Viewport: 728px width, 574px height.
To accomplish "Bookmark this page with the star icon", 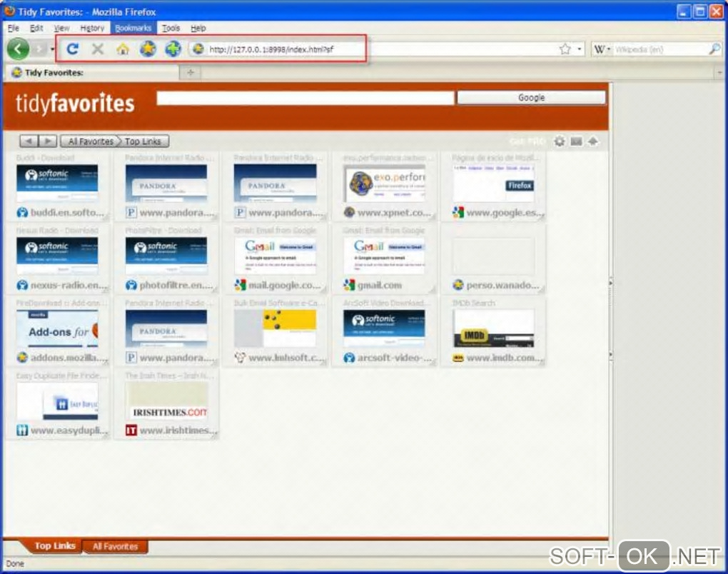I will (x=565, y=49).
